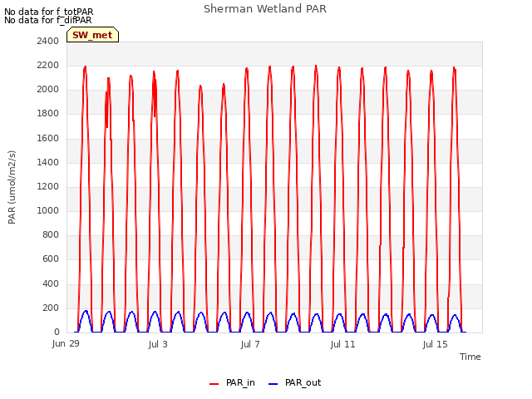The width and height of the screenshot is (532, 399).
Task: Click the 1000 y-axis tick label
Action: point(48,210)
